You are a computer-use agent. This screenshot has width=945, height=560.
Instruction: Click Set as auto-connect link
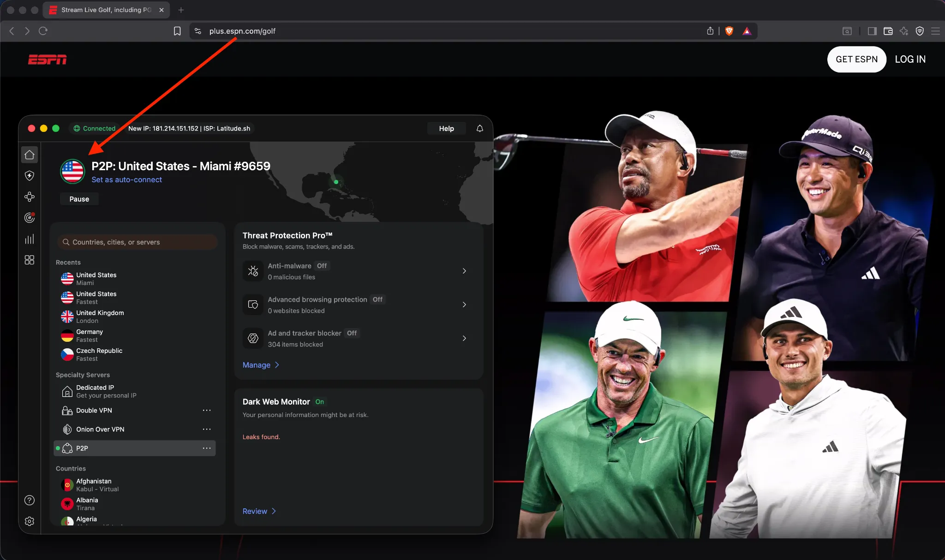tap(127, 179)
